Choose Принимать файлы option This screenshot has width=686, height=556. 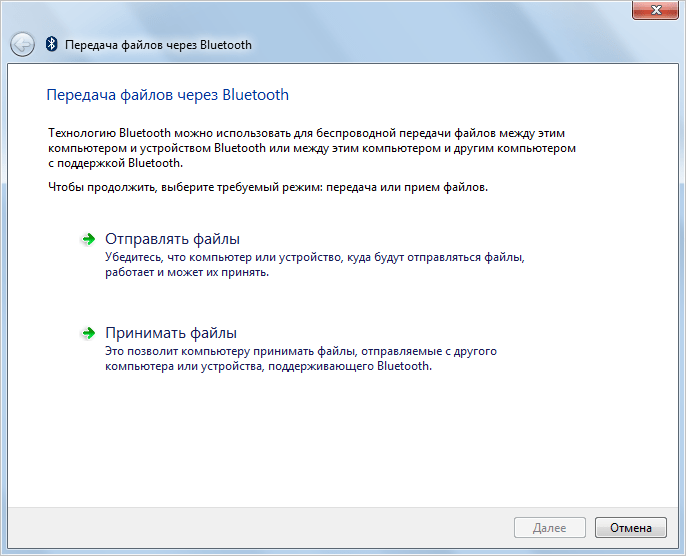click(171, 333)
